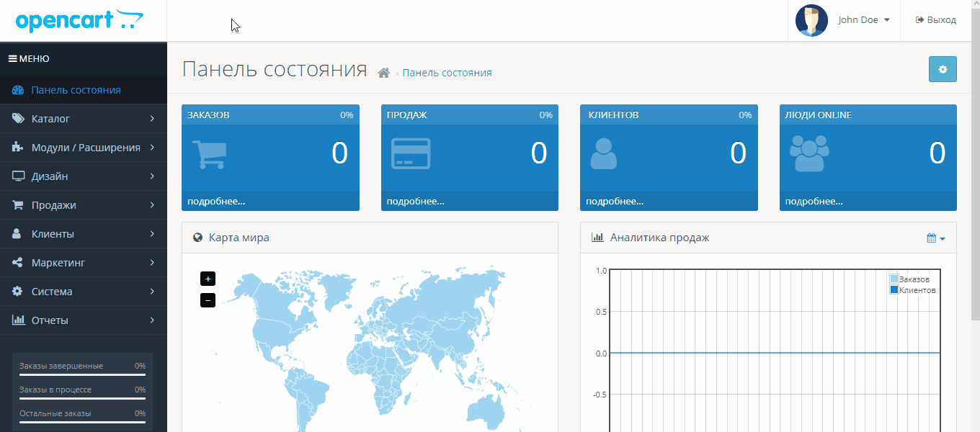The image size is (980, 432).
Task: Click the OpenCart logo
Action: pyautogui.click(x=79, y=21)
